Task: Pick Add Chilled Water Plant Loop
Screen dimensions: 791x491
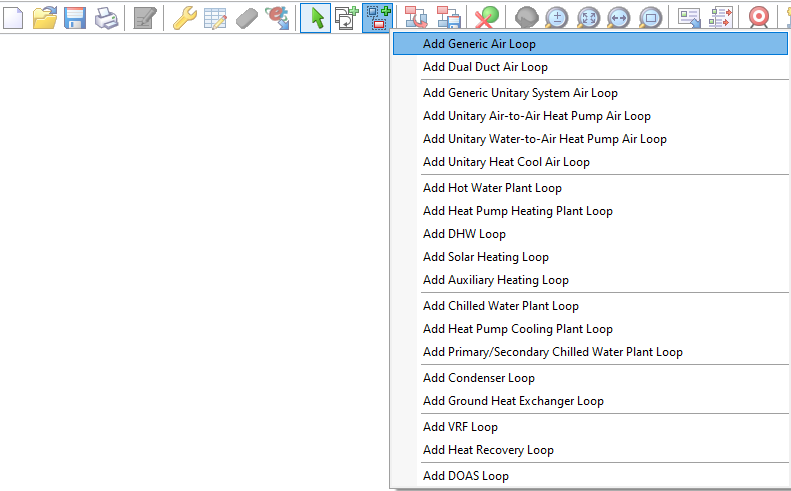Action: pos(500,306)
